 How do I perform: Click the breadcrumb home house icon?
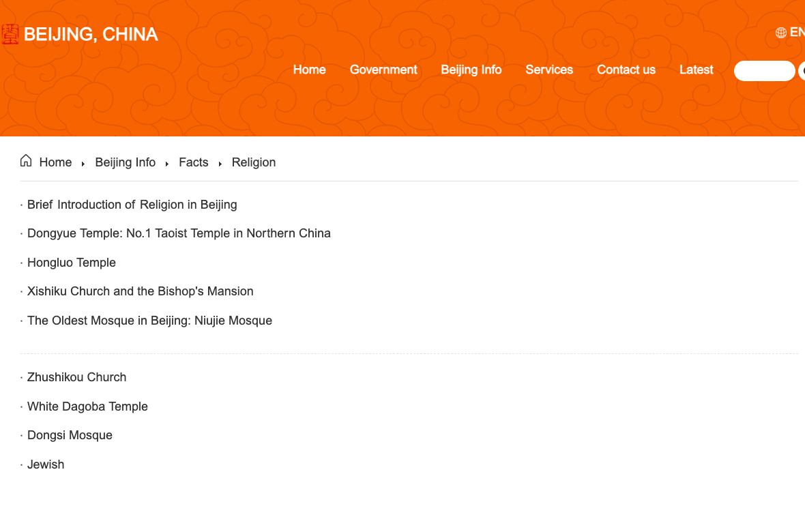(26, 161)
